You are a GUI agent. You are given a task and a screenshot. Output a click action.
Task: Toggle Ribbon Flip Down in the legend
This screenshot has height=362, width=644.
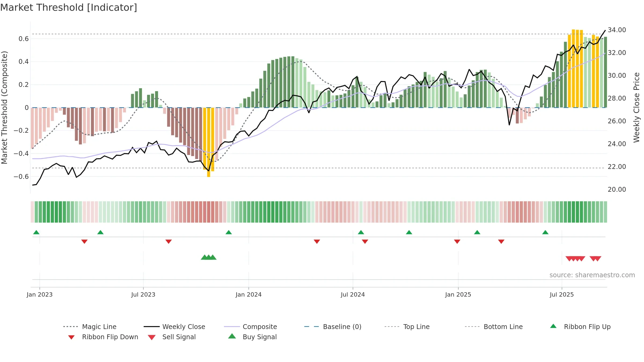coord(103,337)
